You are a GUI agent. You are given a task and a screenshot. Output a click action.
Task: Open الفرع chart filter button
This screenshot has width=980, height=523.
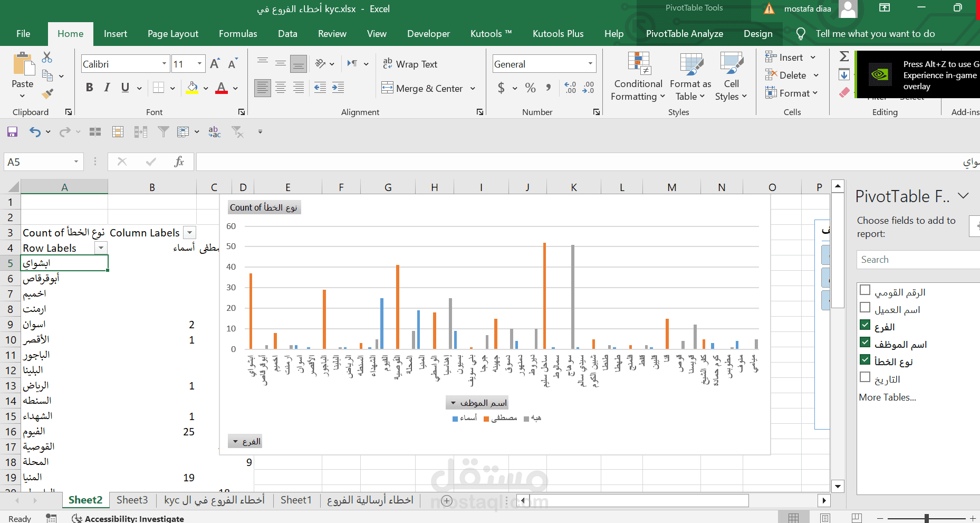[x=245, y=442]
